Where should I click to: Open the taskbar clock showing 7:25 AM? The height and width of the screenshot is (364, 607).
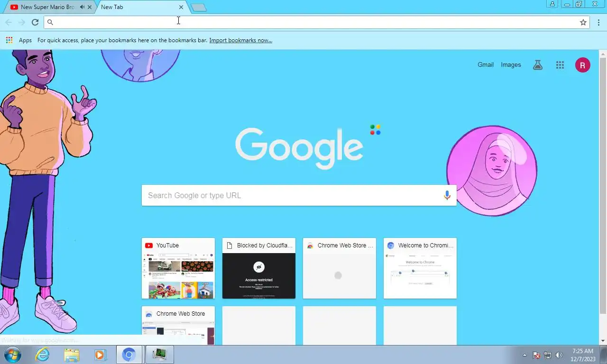pyautogui.click(x=583, y=355)
